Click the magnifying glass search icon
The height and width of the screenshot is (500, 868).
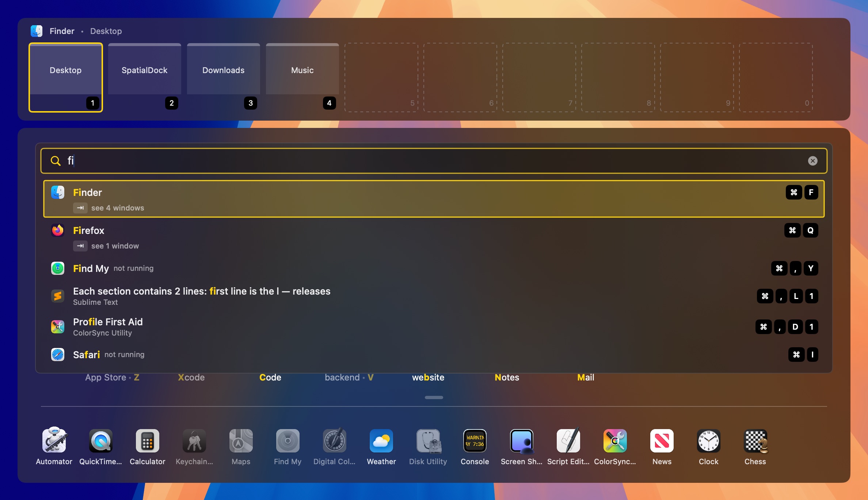point(56,161)
